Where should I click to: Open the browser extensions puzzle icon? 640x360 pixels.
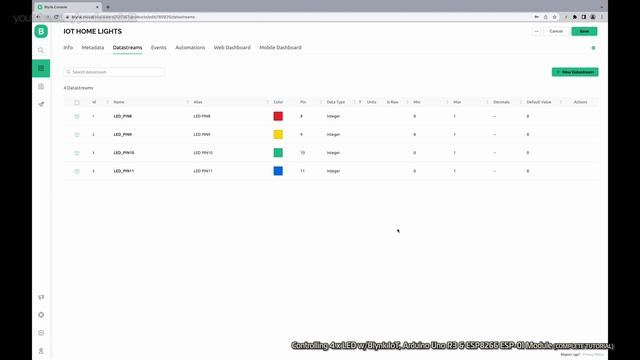point(575,17)
